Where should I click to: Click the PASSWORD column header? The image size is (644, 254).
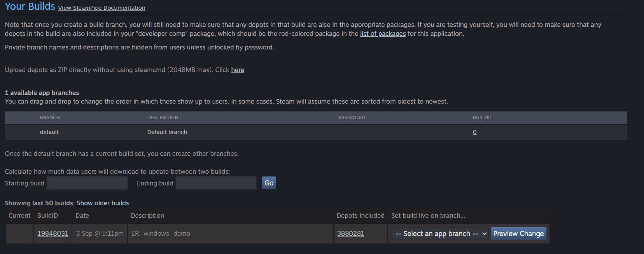click(x=352, y=118)
